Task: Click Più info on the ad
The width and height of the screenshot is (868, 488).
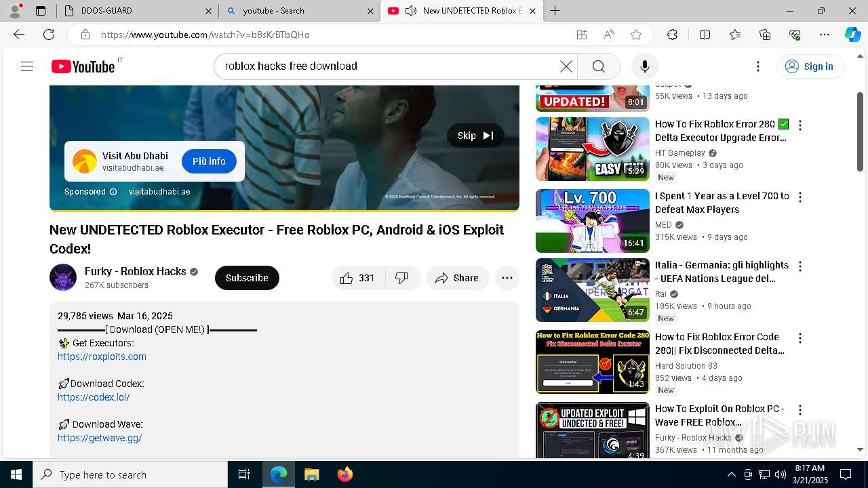Action: coord(209,161)
